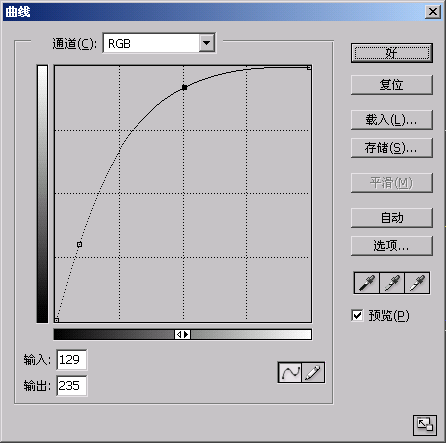Select the white point eyedropper
Screen dimensions: 446x443
417,283
